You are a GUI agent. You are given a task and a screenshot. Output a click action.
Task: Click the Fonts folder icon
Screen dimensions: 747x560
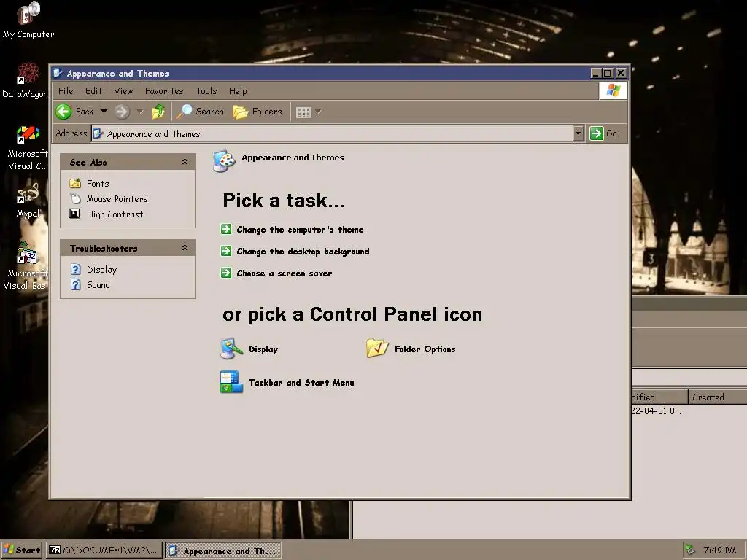pos(75,183)
